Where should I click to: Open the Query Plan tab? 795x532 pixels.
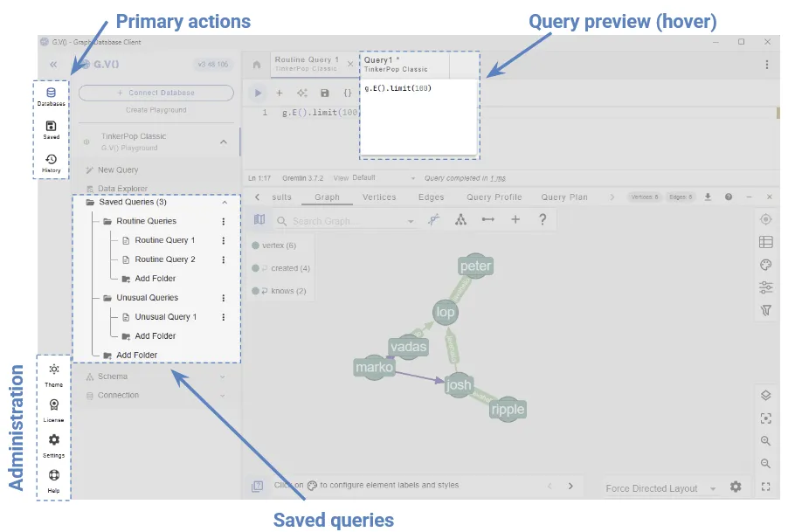(564, 197)
